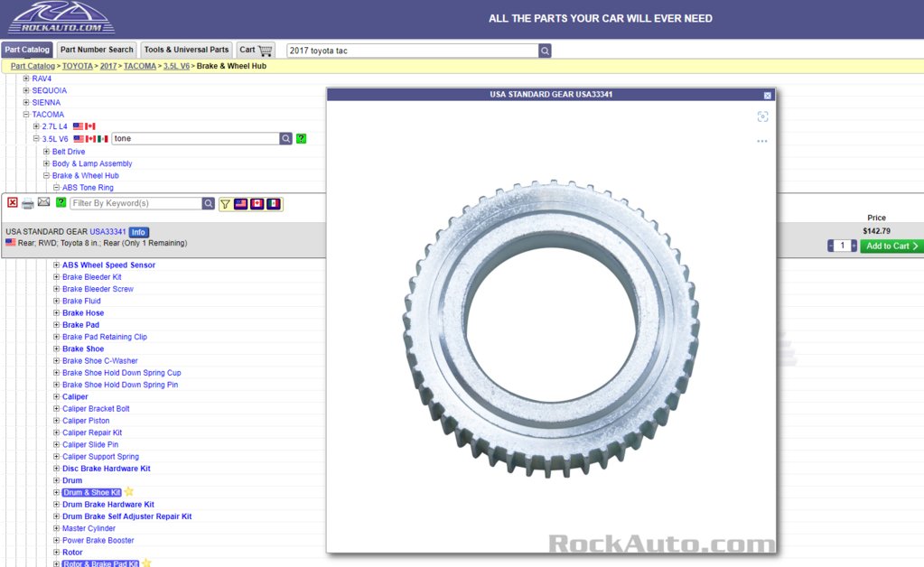The width and height of the screenshot is (924, 567).
Task: Click the Canada flag beside 3.5L V6
Action: pyautogui.click(x=90, y=139)
